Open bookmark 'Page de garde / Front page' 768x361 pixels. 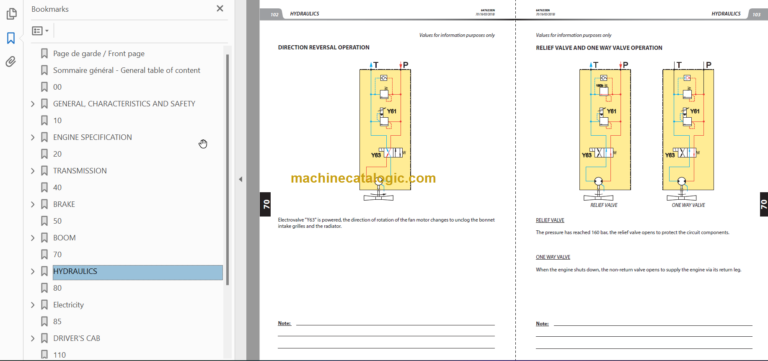(98, 53)
